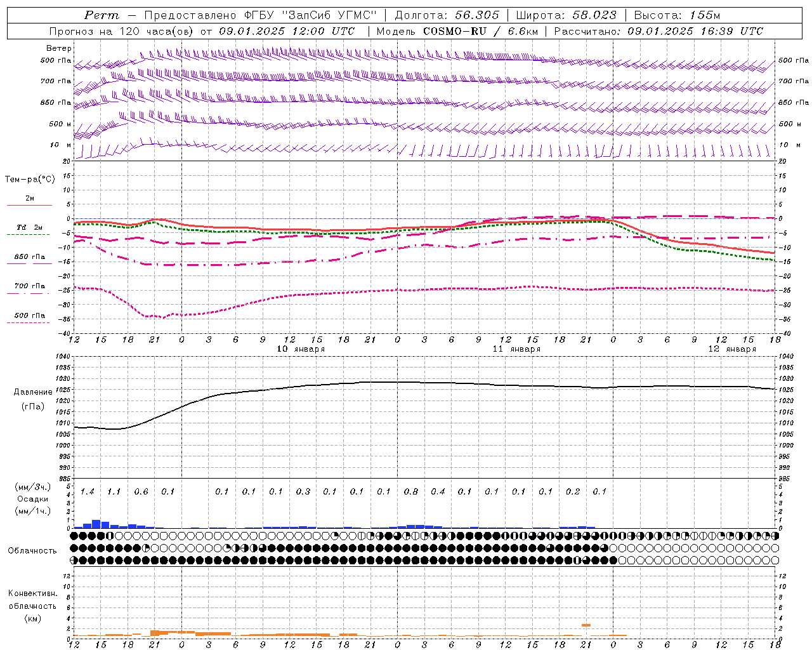Click the '700 гПа' temperature legend entry

tap(29, 286)
